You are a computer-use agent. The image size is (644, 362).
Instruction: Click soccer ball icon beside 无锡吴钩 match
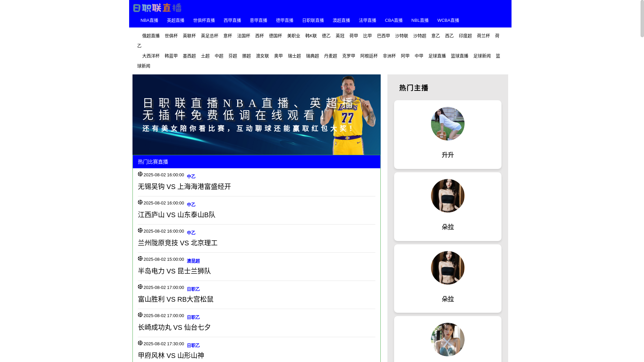click(140, 174)
